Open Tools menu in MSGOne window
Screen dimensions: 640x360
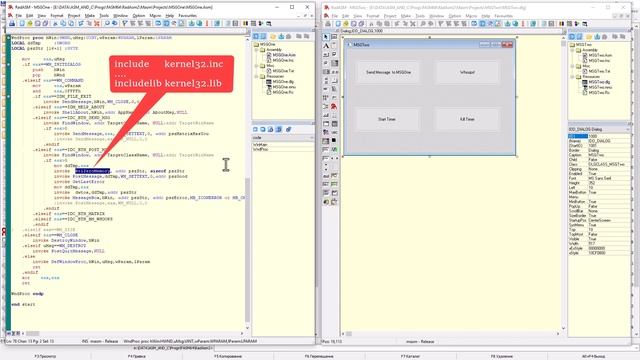(104, 16)
